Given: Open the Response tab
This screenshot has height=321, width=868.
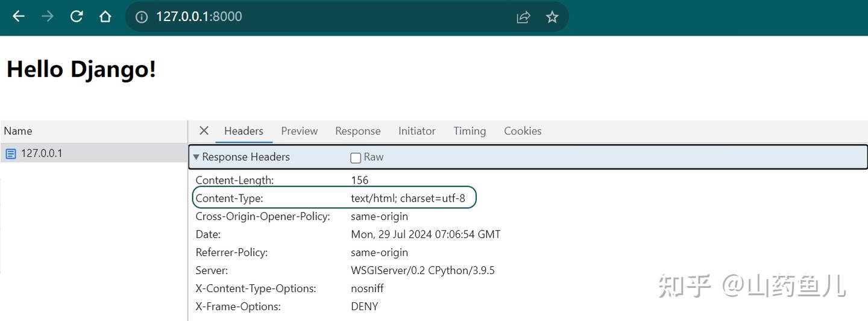Looking at the screenshot, I should [x=357, y=131].
